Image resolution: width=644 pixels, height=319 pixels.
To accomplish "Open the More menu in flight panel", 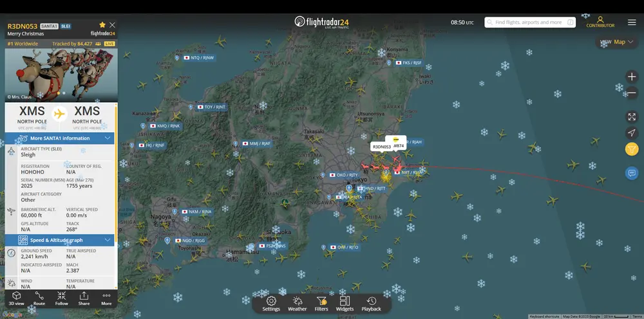I will click(106, 298).
